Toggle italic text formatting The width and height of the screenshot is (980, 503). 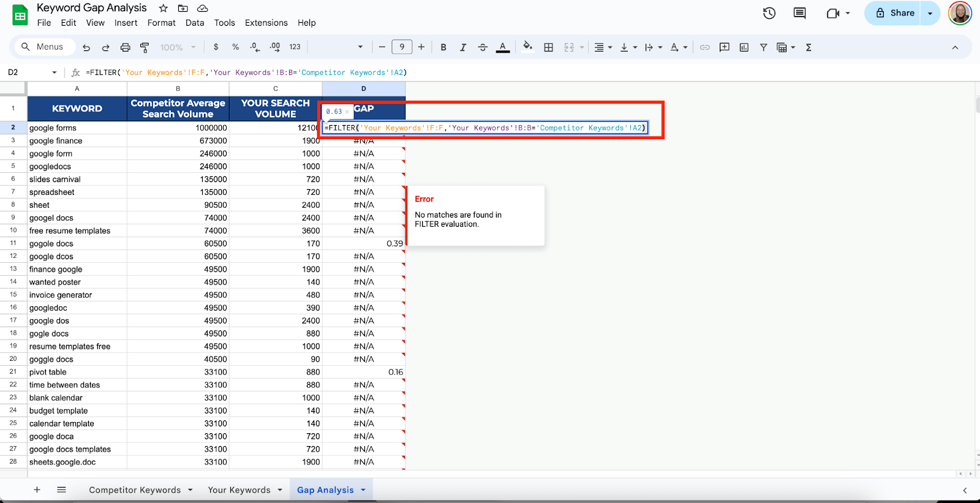click(463, 47)
